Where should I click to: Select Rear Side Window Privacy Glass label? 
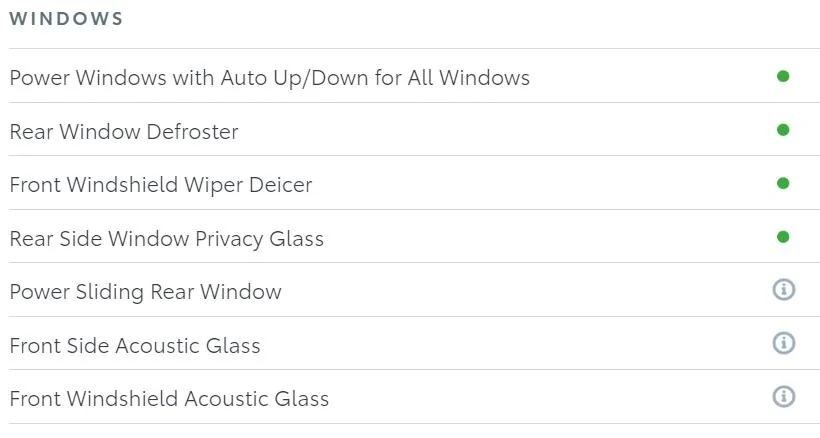point(167,239)
